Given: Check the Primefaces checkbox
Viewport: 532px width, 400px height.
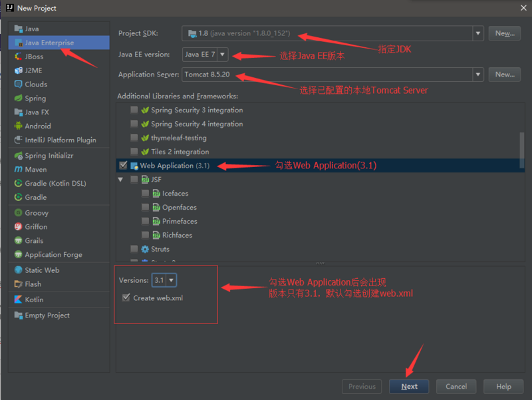Looking at the screenshot, I should tap(145, 221).
